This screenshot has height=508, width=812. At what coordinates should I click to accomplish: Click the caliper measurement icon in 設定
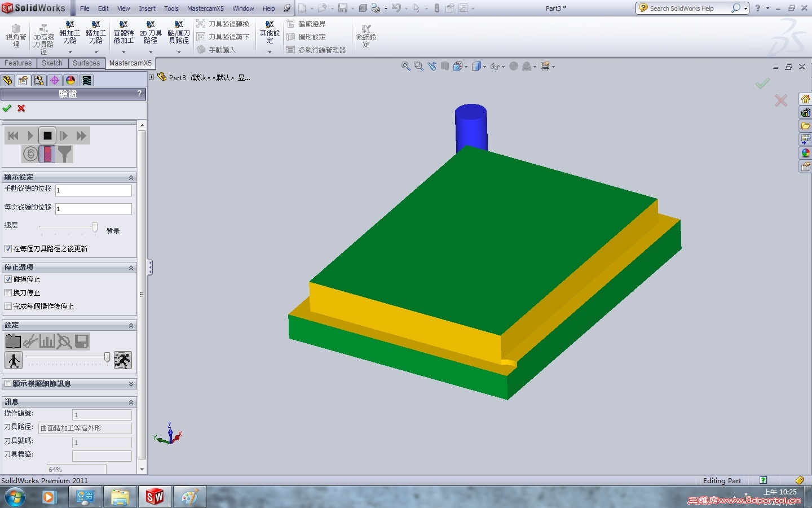pos(30,341)
